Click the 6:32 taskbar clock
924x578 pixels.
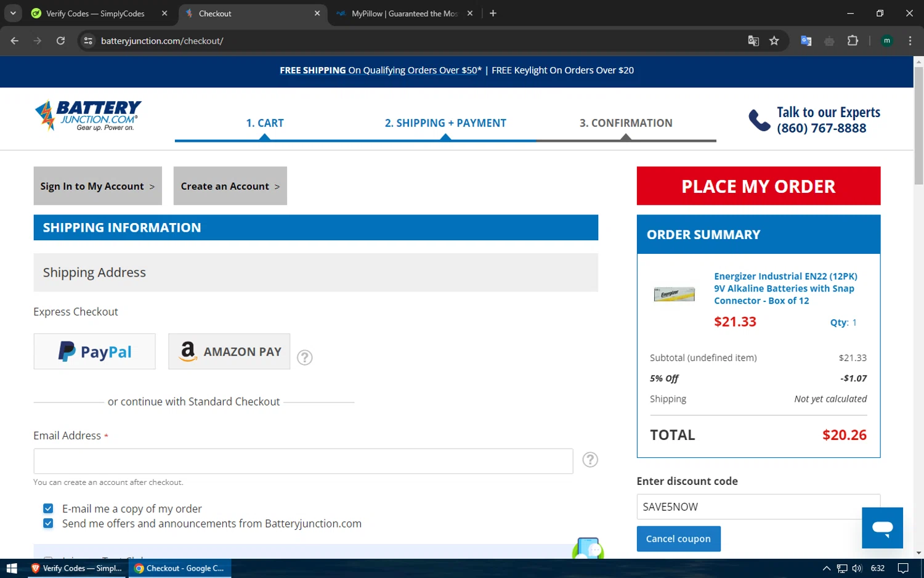pos(878,568)
